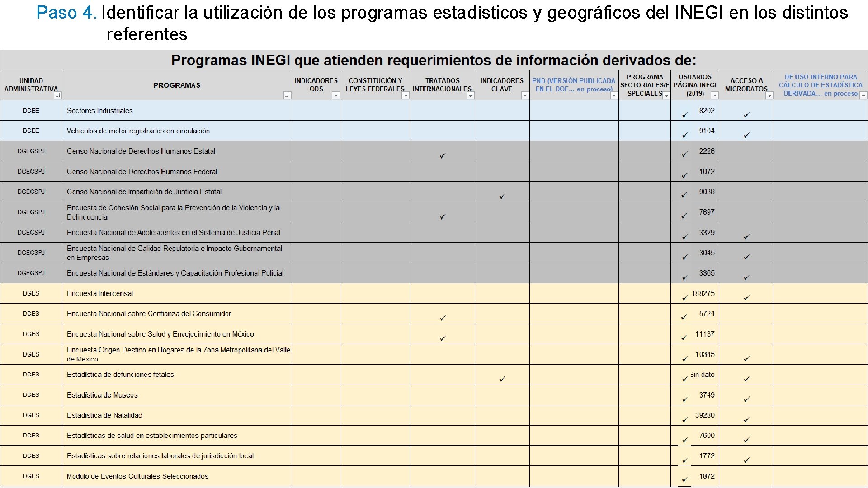
Task: Click the PND versión publicada column header
Action: point(573,84)
